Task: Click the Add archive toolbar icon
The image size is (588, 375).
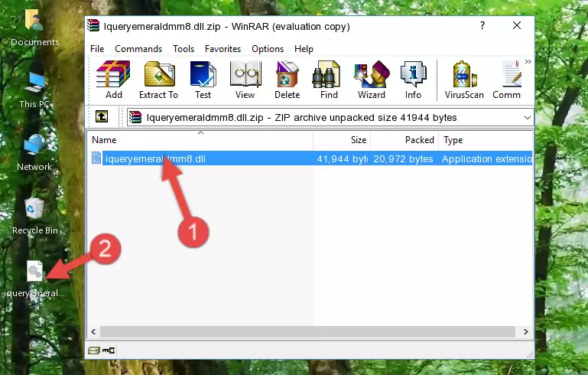Action: pos(113,80)
